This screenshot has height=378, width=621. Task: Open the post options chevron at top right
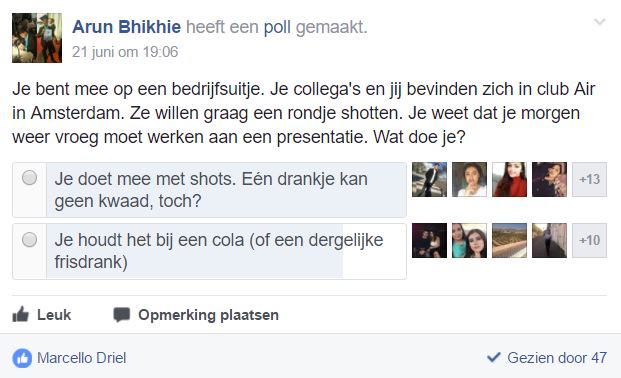[600, 22]
